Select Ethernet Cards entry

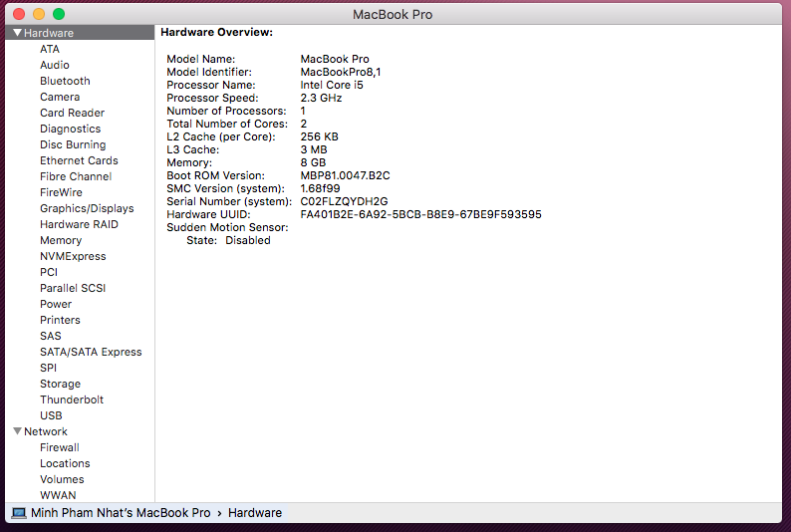coord(79,160)
